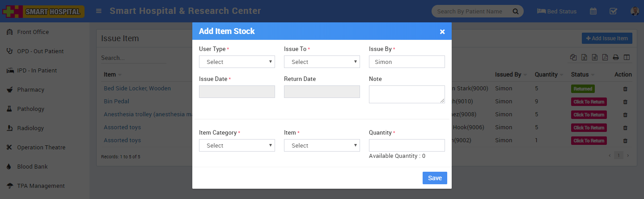The height and width of the screenshot is (199, 644).
Task: Click the copy table icon
Action: [573, 57]
